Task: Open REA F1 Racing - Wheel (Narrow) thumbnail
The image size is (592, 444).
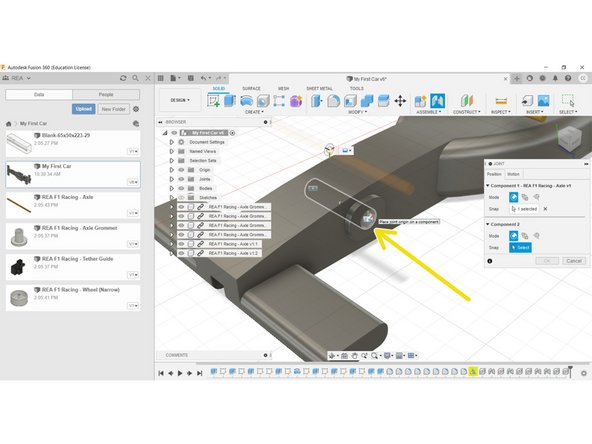Action: click(x=19, y=298)
